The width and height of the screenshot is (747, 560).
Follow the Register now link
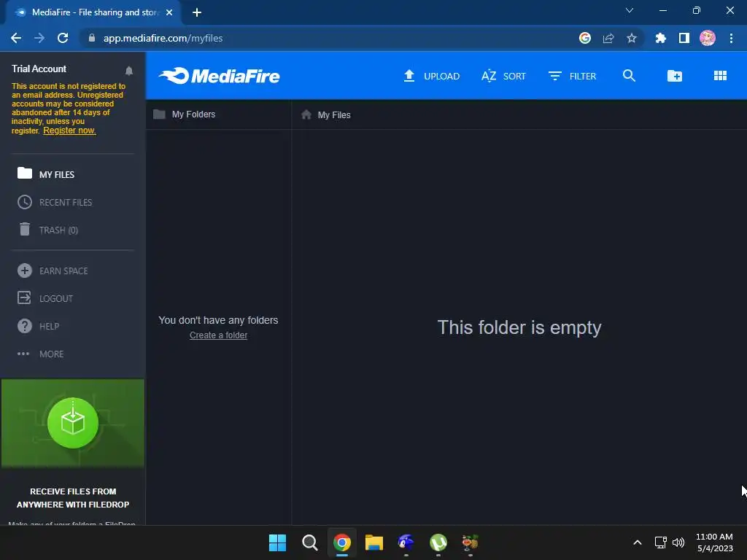[x=69, y=131]
